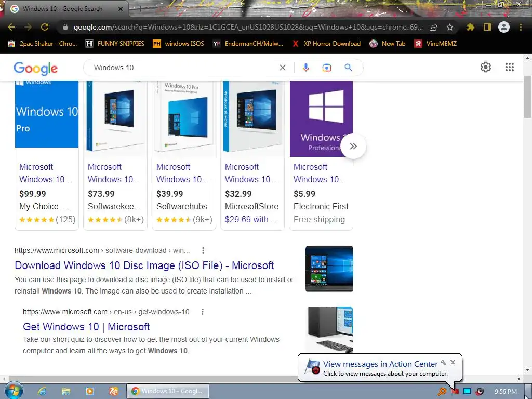The height and width of the screenshot is (399, 532).
Task: Click the forward navigation arrow
Action: (x=28, y=27)
